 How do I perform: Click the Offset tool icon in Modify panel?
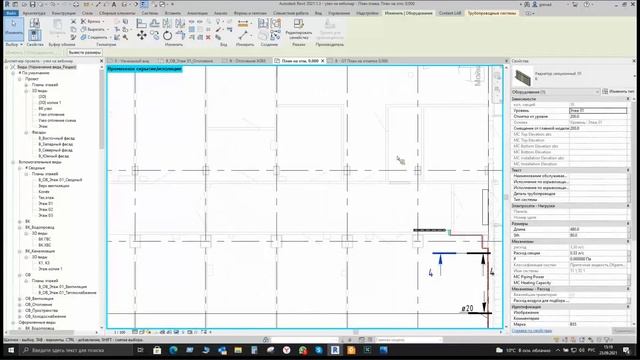[155, 23]
